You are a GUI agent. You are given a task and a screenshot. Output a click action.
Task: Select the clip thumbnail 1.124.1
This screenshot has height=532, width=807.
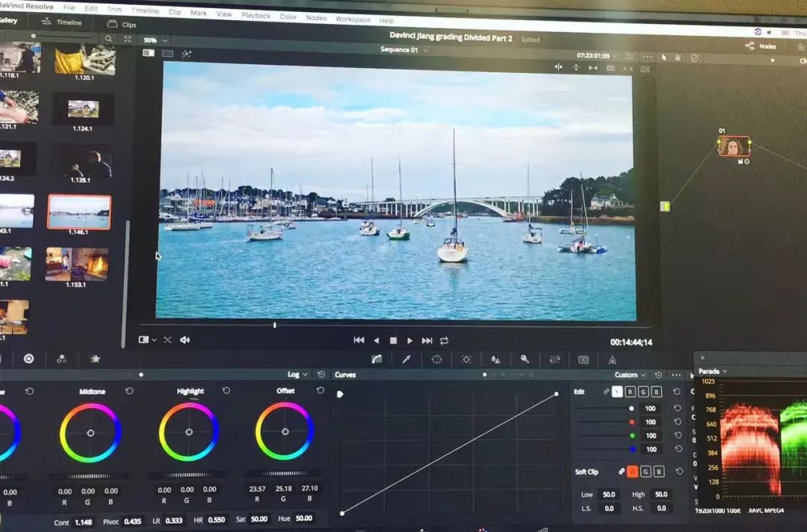(84, 109)
